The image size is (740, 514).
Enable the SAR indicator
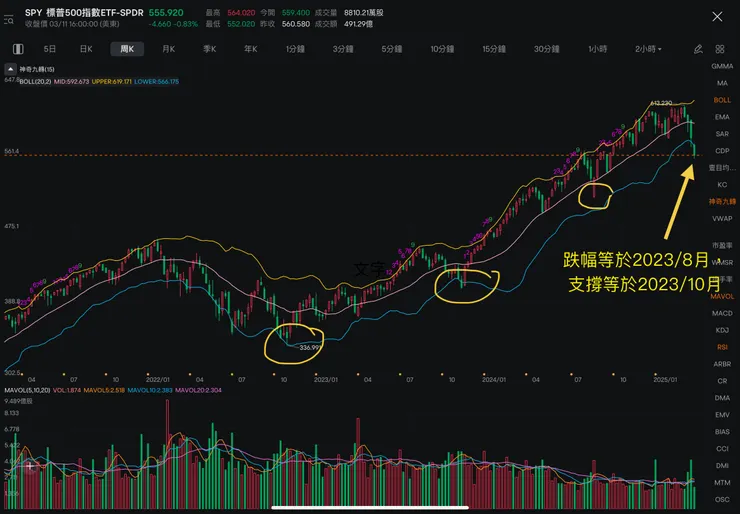tap(722, 134)
